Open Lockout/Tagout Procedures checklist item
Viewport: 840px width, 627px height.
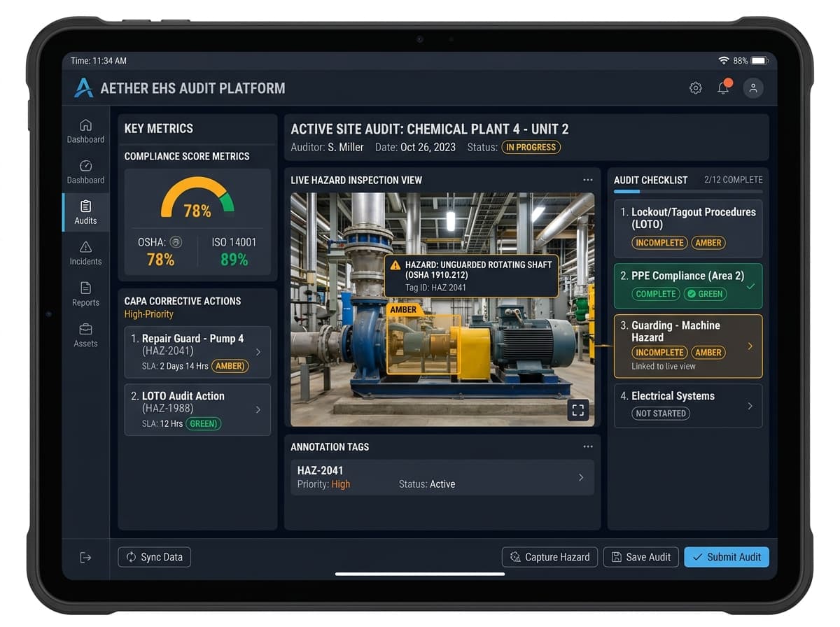[x=688, y=229]
